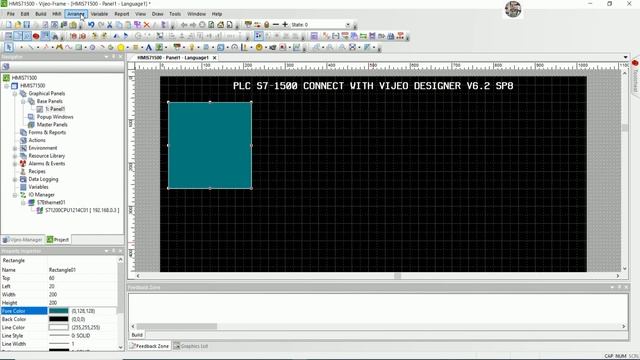Open the File menu

(11, 14)
